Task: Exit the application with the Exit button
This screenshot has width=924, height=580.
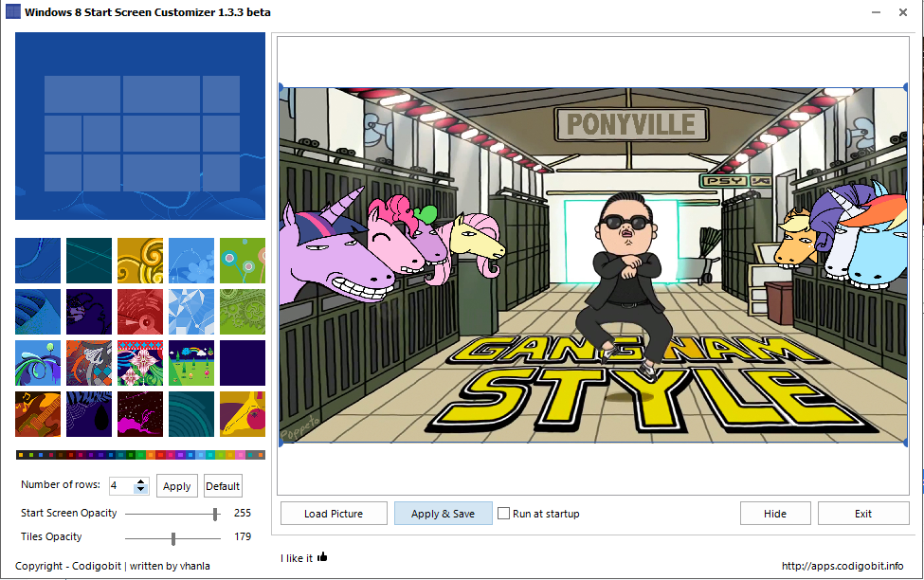Action: point(863,514)
